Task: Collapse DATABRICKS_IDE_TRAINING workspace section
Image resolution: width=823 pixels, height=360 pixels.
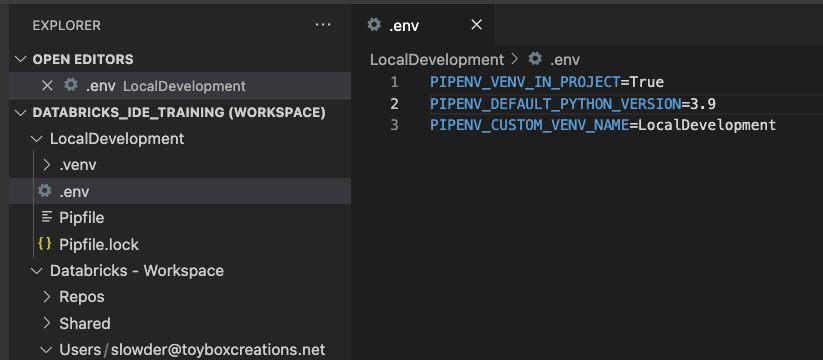Action: coord(21,112)
